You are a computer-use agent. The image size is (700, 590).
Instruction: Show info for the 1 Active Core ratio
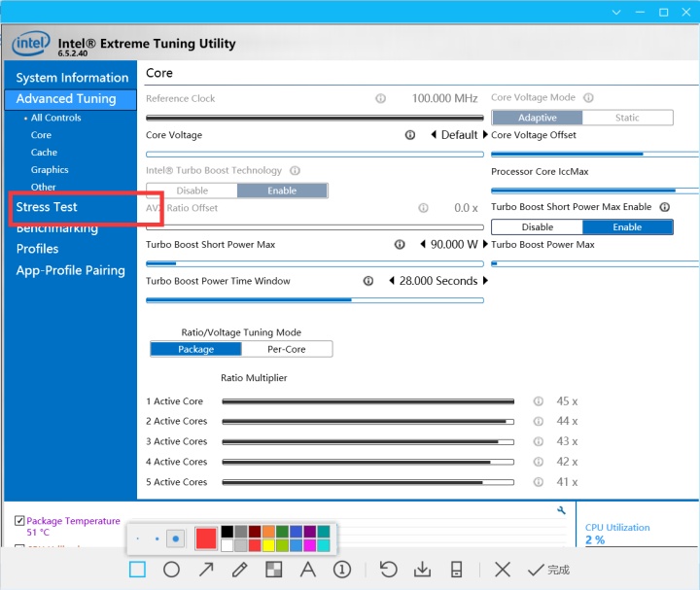(539, 401)
